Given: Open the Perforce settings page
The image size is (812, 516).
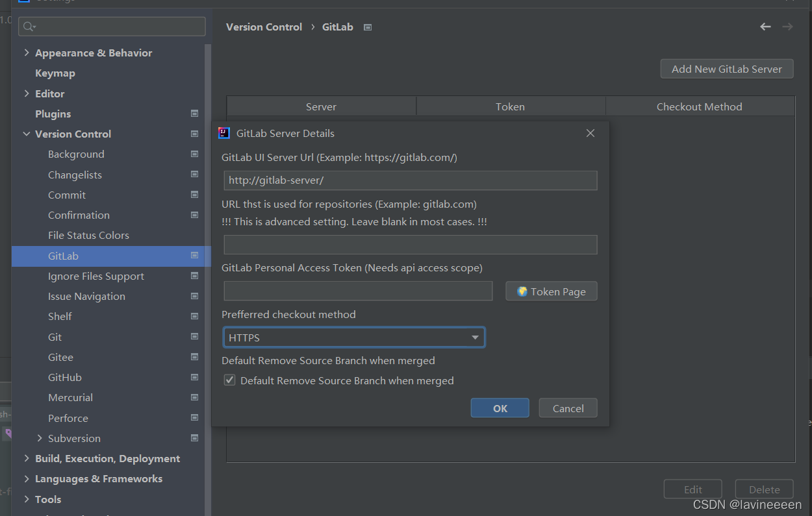Looking at the screenshot, I should point(68,418).
